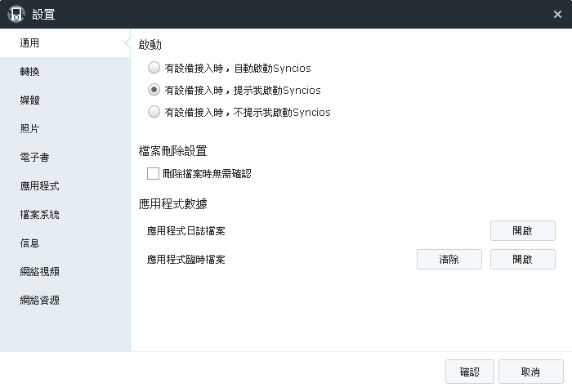The image size is (572, 392).
Task: Enable 刪除檔案時無需確認 checkbox
Action: [x=153, y=173]
